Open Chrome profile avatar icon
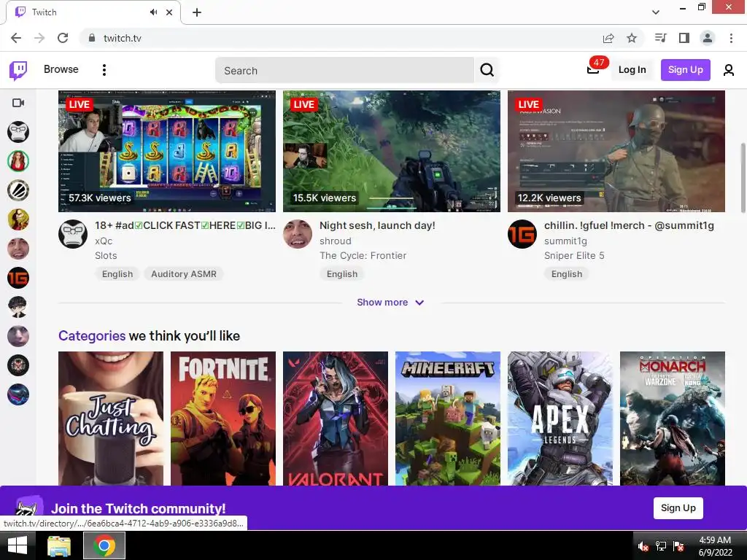The height and width of the screenshot is (560, 747). pyautogui.click(x=708, y=38)
